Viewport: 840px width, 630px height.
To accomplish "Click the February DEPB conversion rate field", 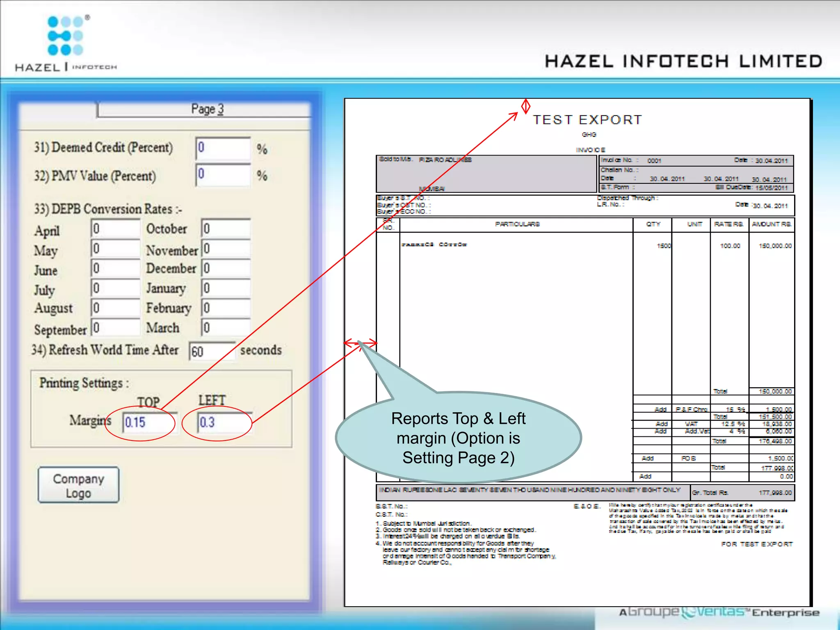I will coord(226,308).
